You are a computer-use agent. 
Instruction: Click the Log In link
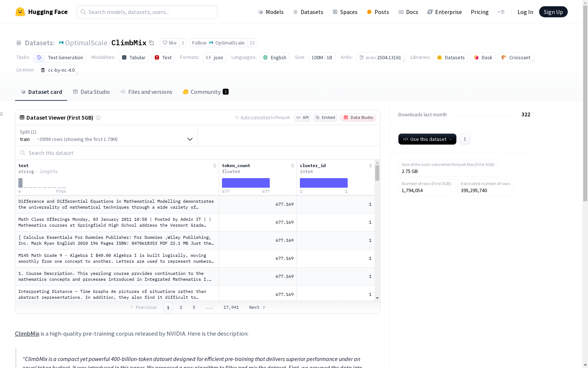pos(525,12)
